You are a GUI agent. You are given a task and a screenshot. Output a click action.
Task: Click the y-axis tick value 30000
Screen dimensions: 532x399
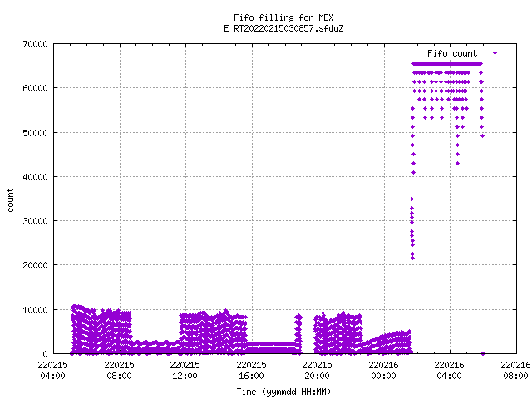35,221
